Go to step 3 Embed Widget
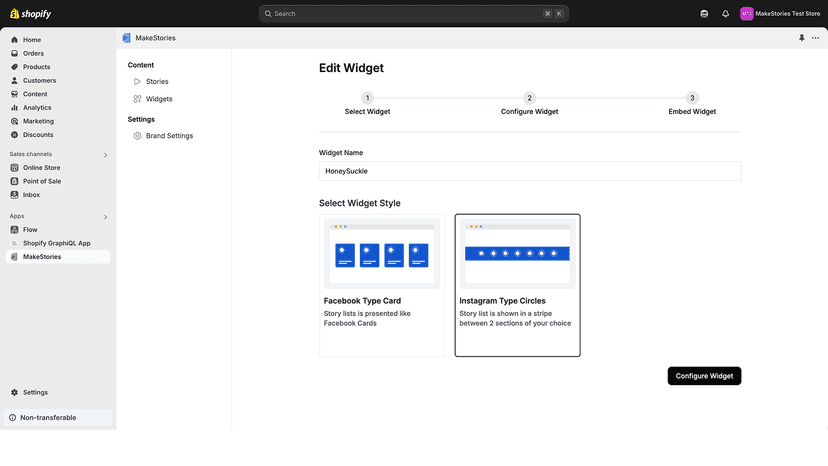 692,104
